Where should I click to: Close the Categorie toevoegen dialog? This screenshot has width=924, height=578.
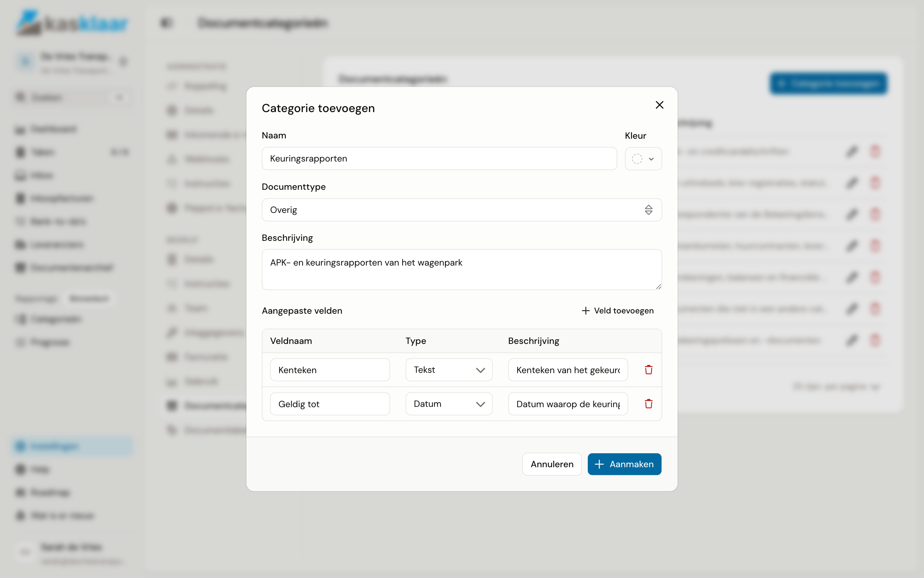point(659,105)
